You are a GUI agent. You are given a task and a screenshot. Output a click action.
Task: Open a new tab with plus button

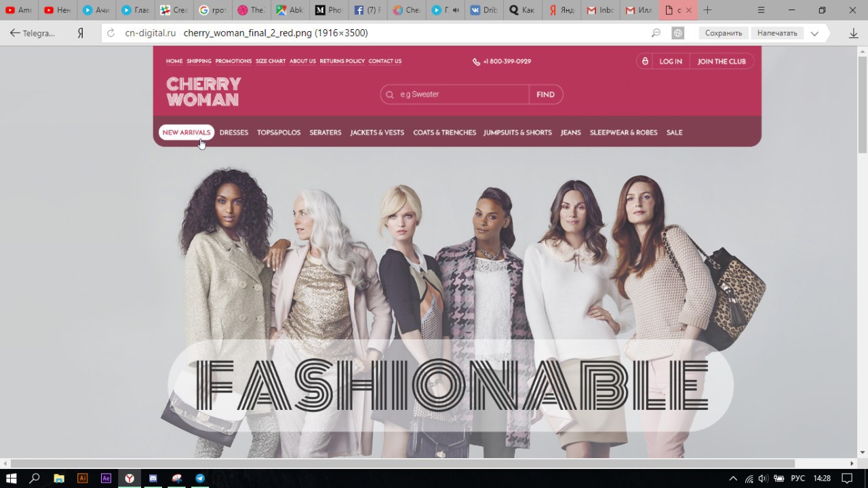(x=708, y=10)
